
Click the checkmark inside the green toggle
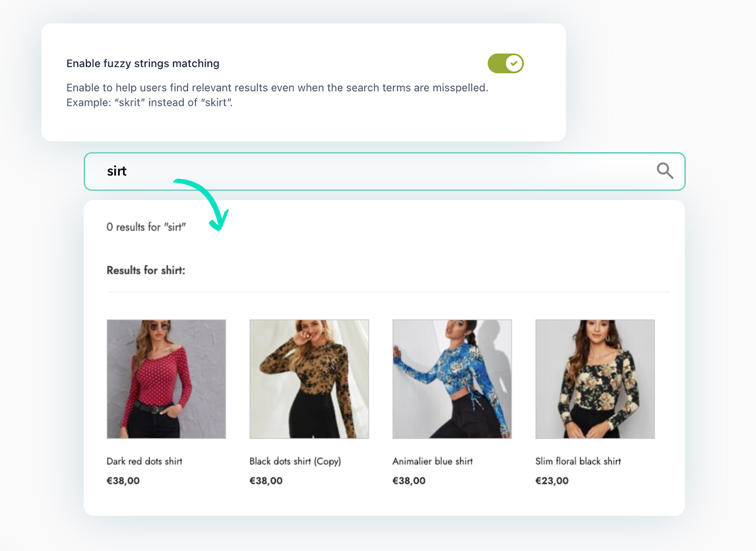pyautogui.click(x=514, y=63)
